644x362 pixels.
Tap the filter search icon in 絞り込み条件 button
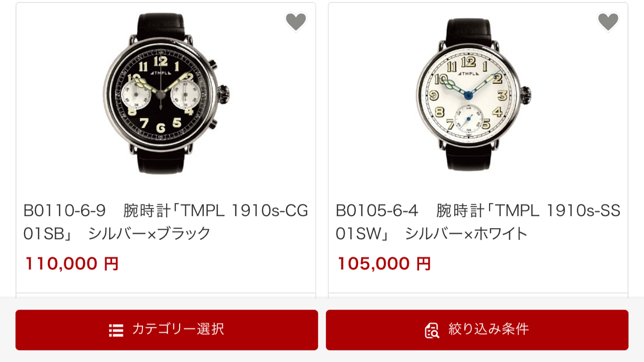pyautogui.click(x=432, y=330)
